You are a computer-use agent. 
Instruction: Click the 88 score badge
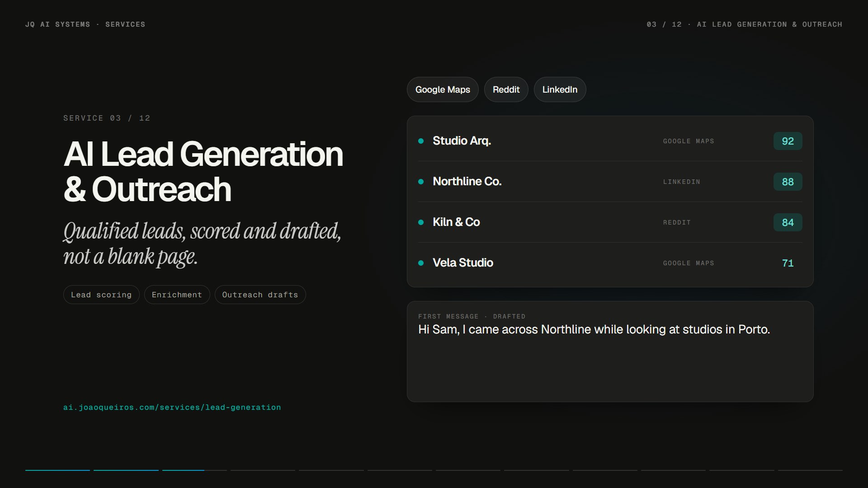pos(788,182)
